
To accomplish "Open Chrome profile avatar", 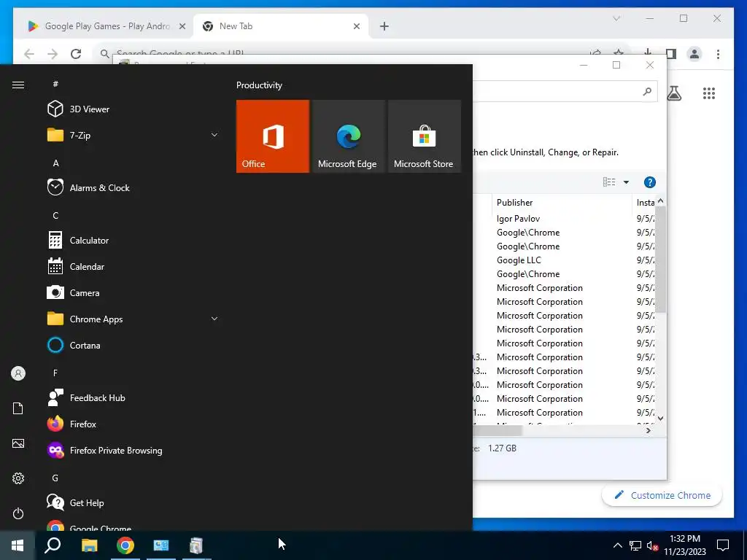I will click(x=694, y=54).
